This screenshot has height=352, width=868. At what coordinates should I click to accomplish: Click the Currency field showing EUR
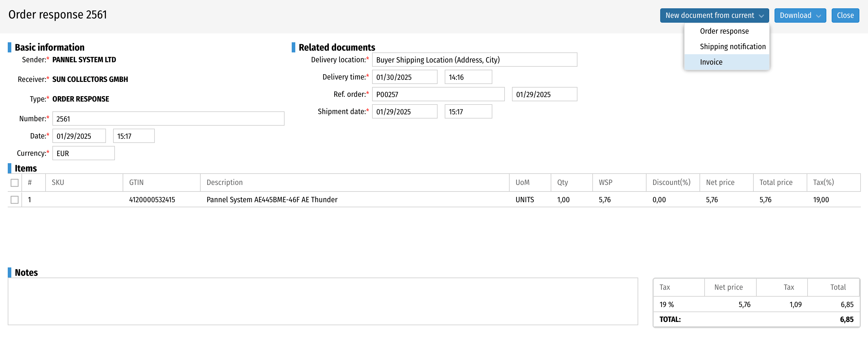(83, 153)
